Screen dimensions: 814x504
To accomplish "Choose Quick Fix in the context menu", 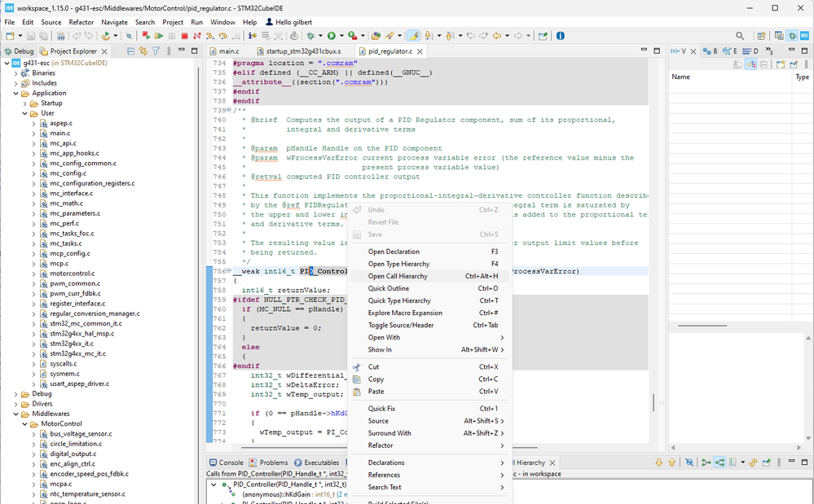I will [381, 409].
